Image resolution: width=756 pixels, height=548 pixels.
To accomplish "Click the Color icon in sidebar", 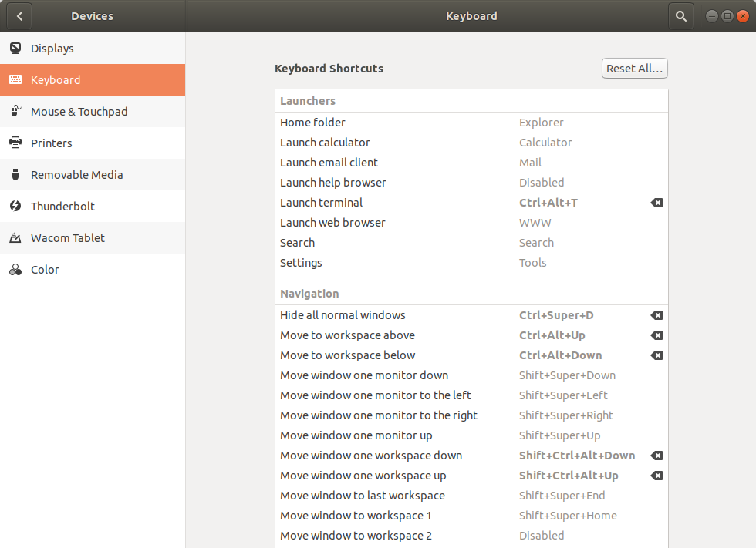I will (x=15, y=269).
